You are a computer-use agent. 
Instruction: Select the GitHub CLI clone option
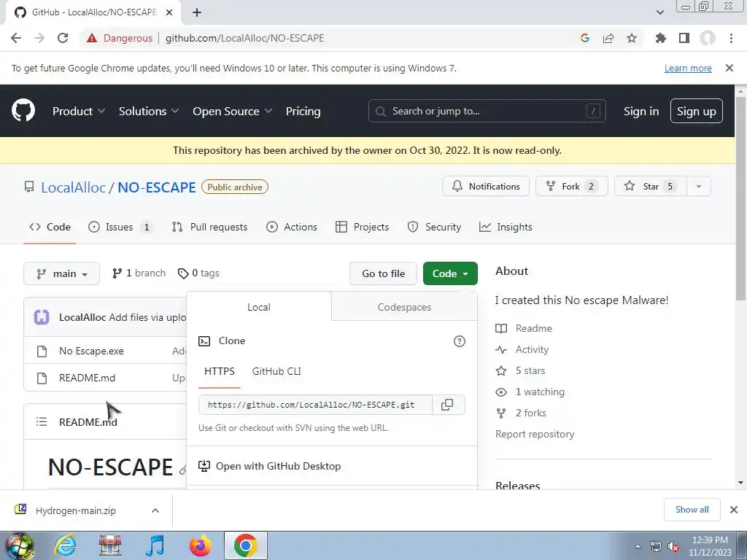(276, 371)
